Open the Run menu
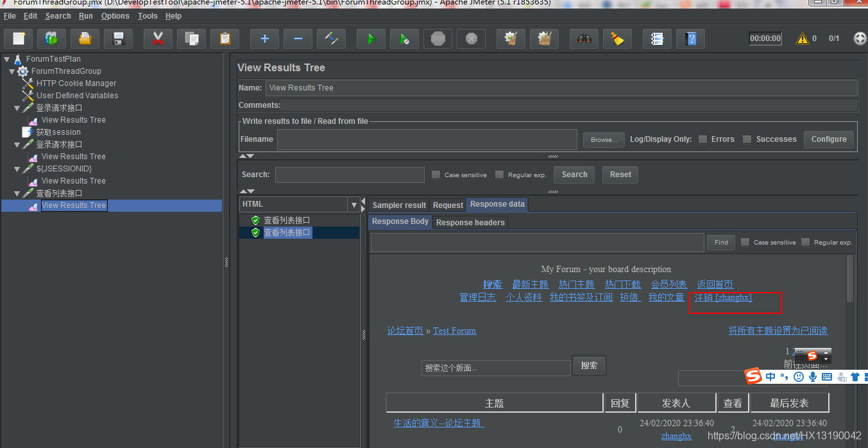 86,16
